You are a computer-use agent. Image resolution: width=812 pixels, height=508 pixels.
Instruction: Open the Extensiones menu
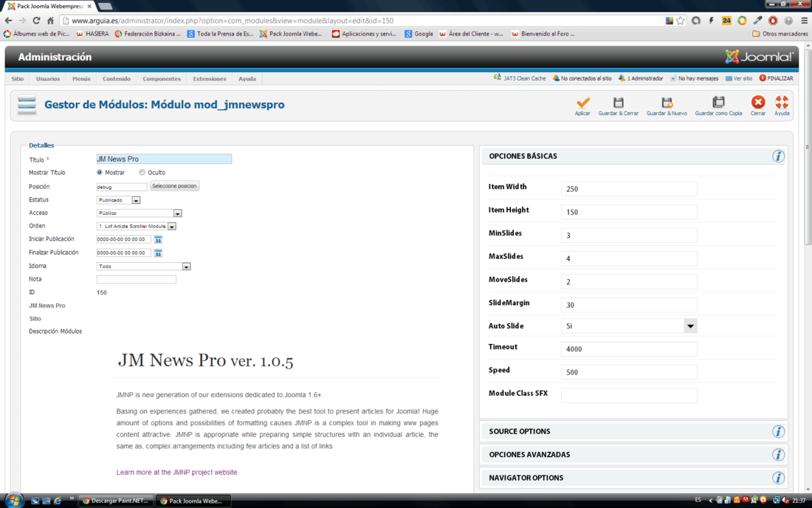tap(210, 79)
